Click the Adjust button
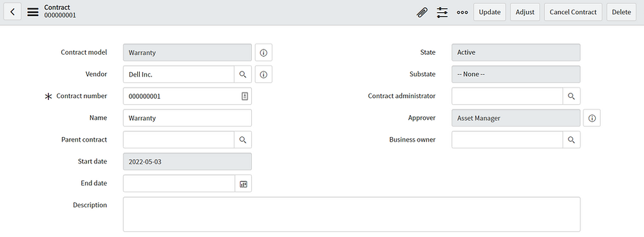Viewport: 644px width, 237px height. [x=525, y=12]
